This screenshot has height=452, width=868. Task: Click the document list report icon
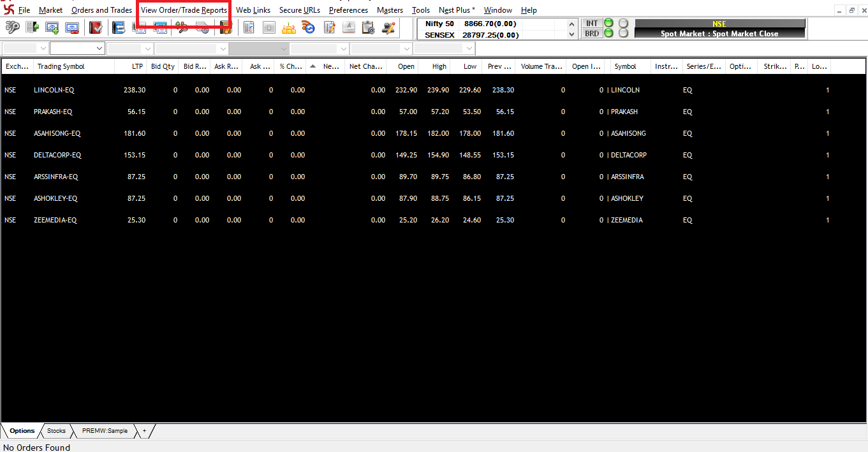pyautogui.click(x=249, y=27)
